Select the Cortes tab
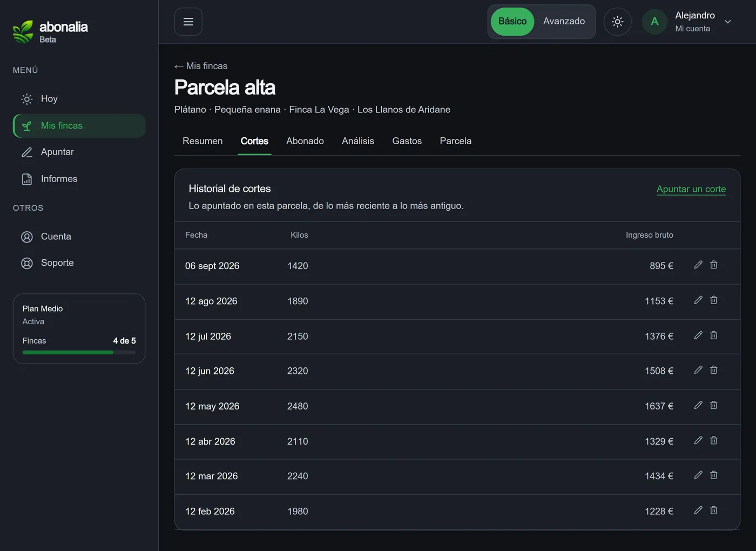Screen dimensions: 756x551 pos(254,141)
